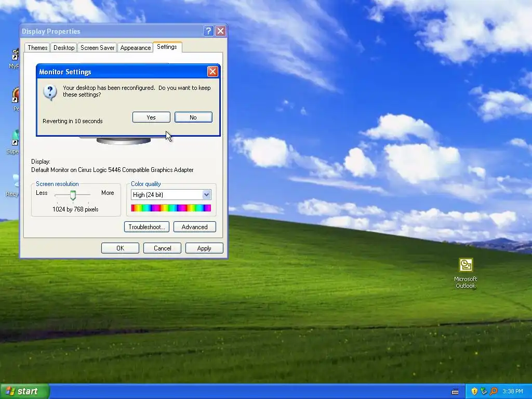Screen dimensions: 532x399
Task: Click the 'Reverting in 10 seconds' text
Action: pyautogui.click(x=73, y=121)
